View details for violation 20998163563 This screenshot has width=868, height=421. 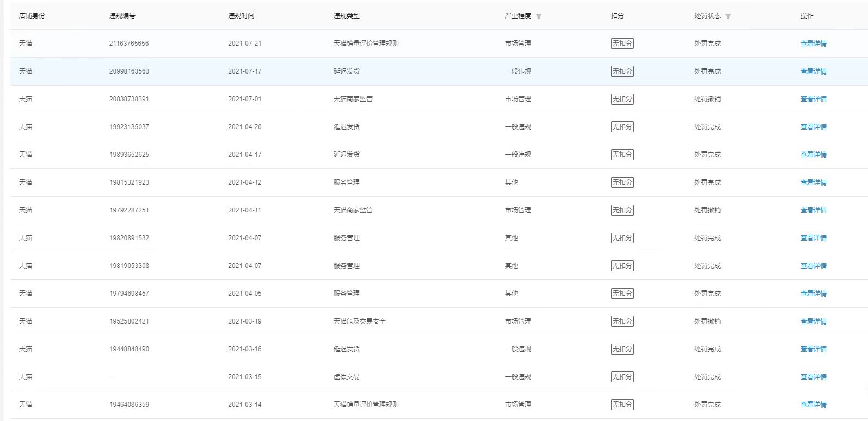(813, 71)
